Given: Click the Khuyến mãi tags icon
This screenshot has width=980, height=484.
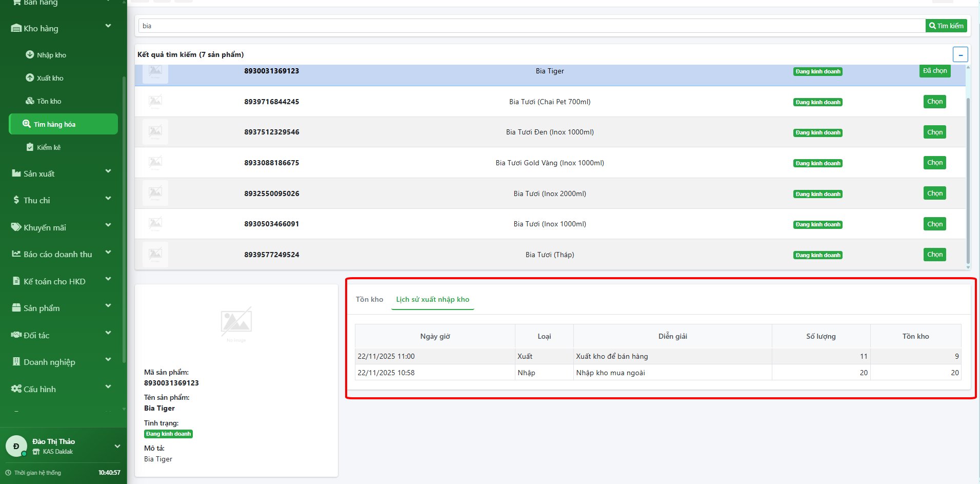Looking at the screenshot, I should tap(16, 227).
